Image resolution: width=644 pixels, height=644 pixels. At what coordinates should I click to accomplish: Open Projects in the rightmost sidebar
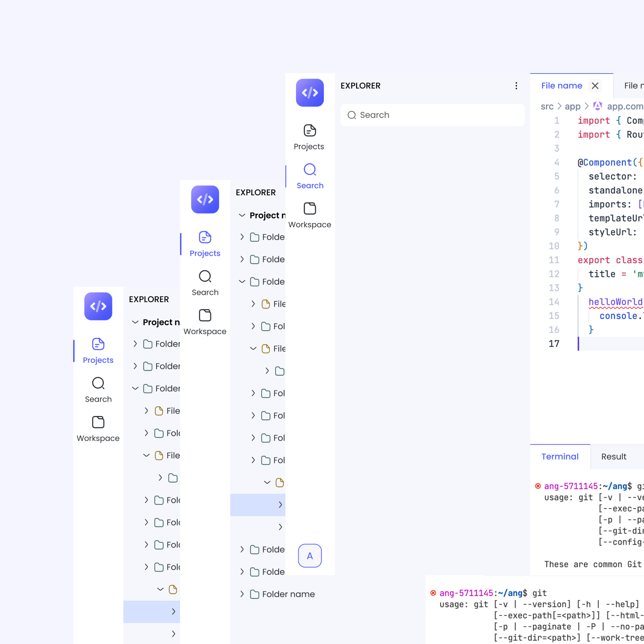click(x=310, y=137)
